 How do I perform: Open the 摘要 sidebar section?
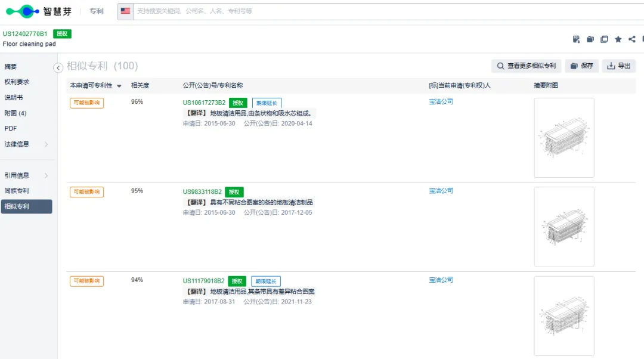pos(11,67)
